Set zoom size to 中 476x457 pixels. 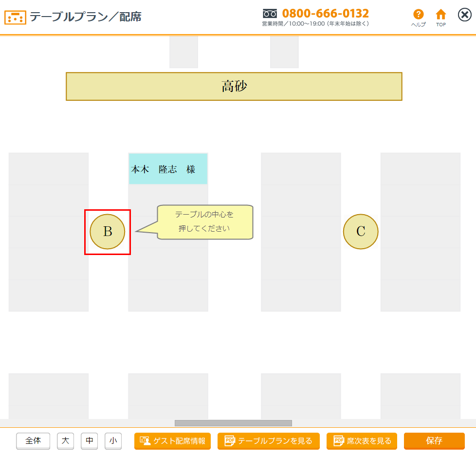(x=89, y=441)
